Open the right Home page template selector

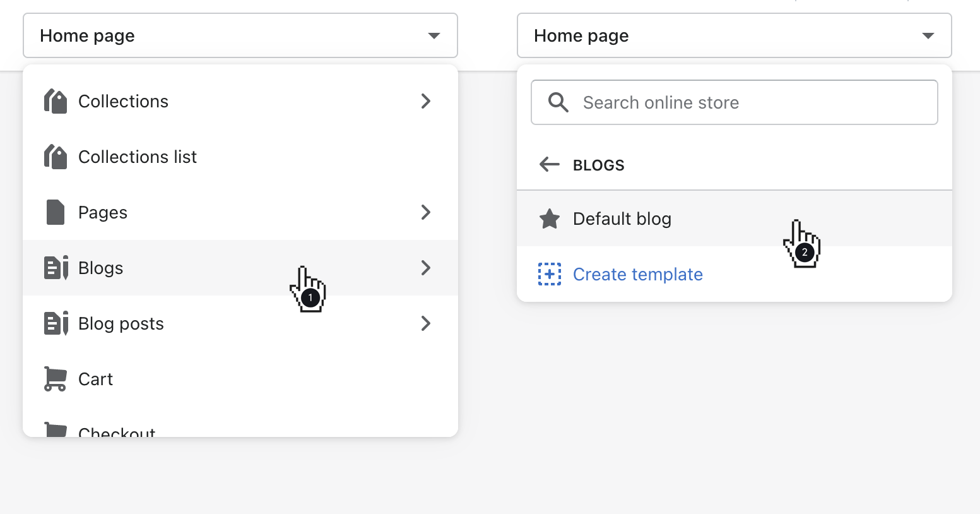[734, 35]
